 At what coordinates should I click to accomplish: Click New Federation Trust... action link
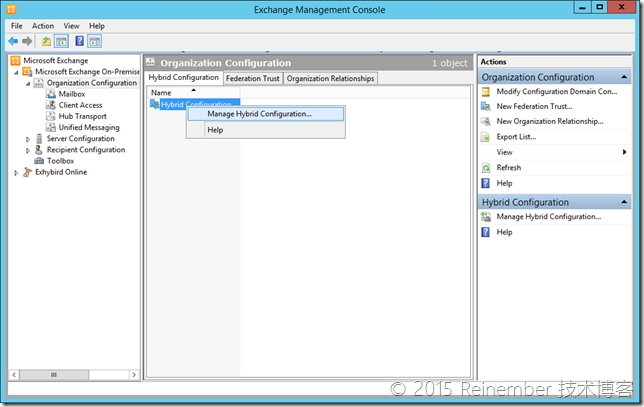(x=534, y=106)
